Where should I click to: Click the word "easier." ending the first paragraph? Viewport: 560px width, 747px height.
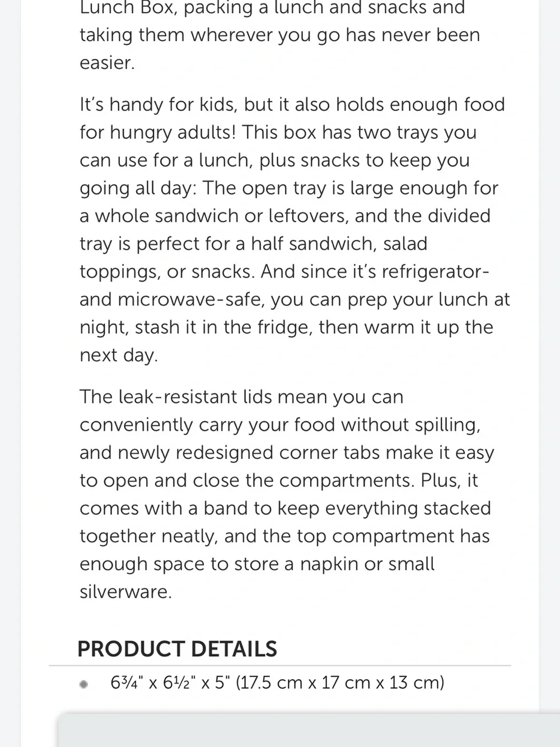107,63
